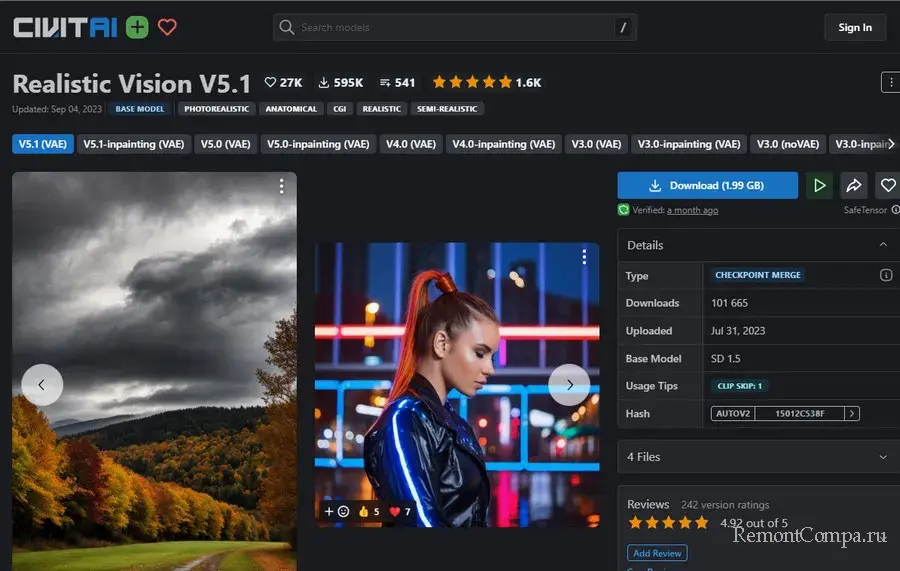Collapse the Details panel
The width and height of the screenshot is (900, 571).
[883, 245]
